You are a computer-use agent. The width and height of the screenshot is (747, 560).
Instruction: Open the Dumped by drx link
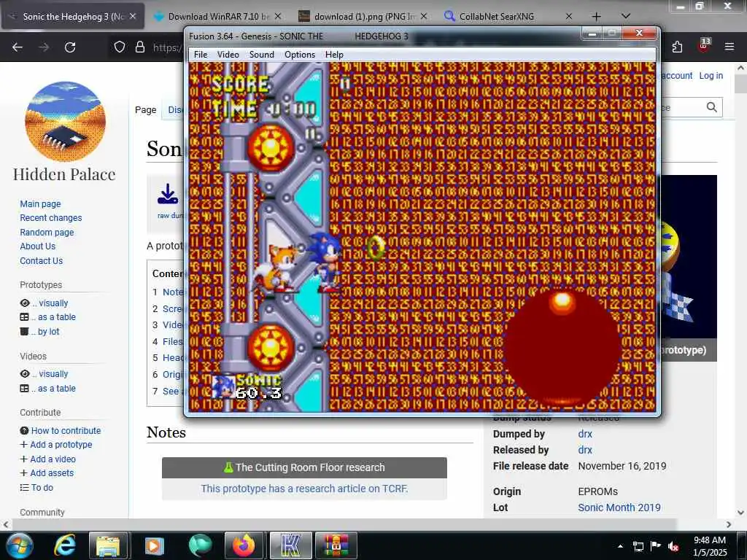(x=585, y=434)
